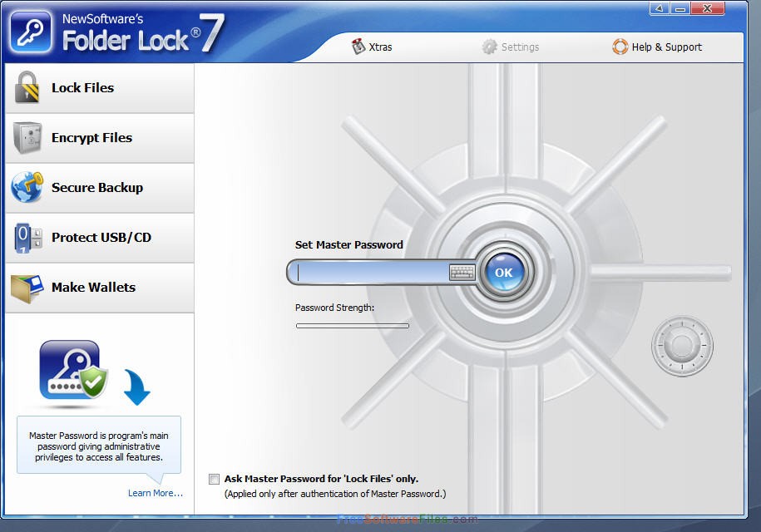This screenshot has height=532, width=761.
Task: Click the Make Wallets wallet icon
Action: pyautogui.click(x=27, y=288)
